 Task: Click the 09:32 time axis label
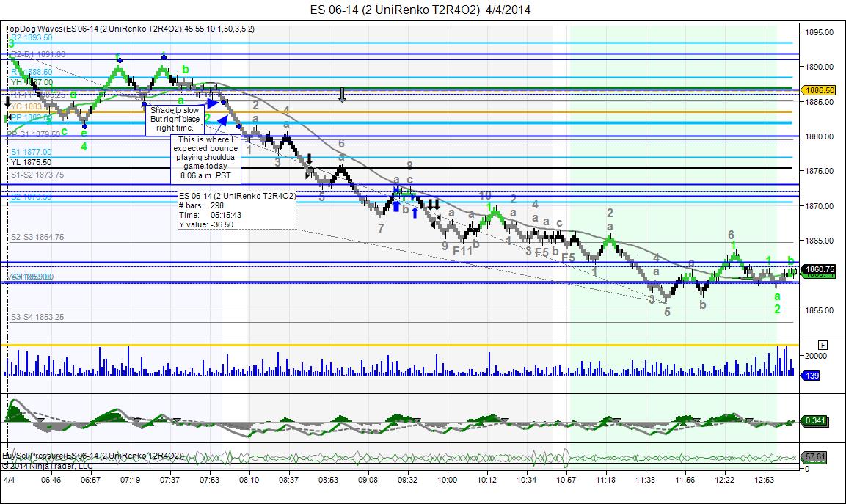(407, 480)
